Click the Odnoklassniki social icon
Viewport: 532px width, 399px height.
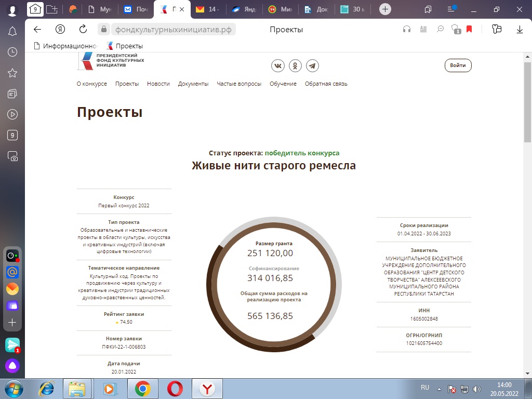295,65
